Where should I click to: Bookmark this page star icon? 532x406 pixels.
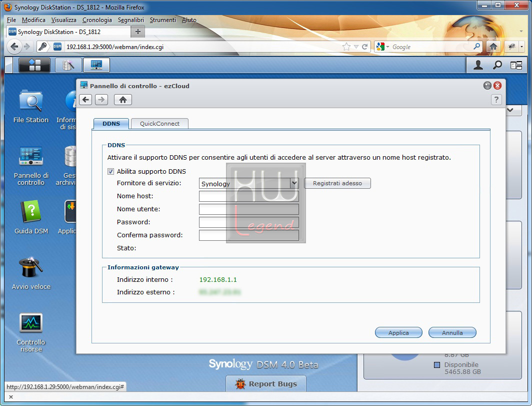(346, 47)
